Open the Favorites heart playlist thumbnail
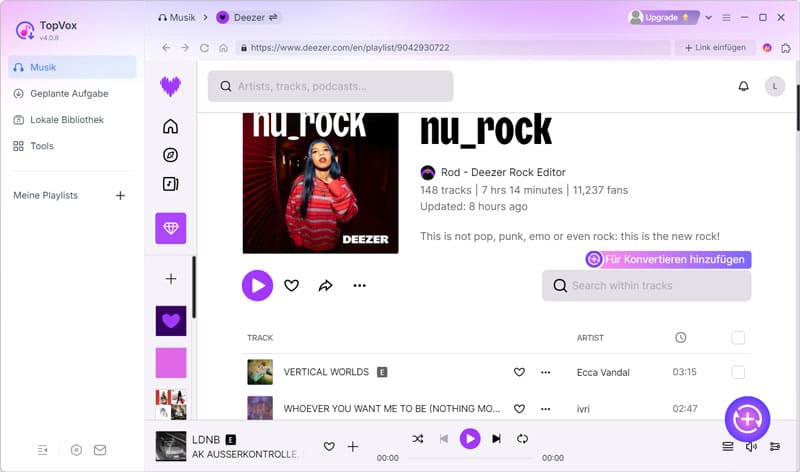 pos(170,321)
